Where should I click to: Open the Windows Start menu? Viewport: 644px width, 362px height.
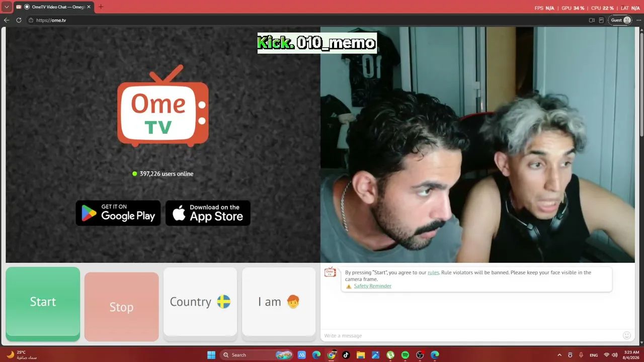211,355
